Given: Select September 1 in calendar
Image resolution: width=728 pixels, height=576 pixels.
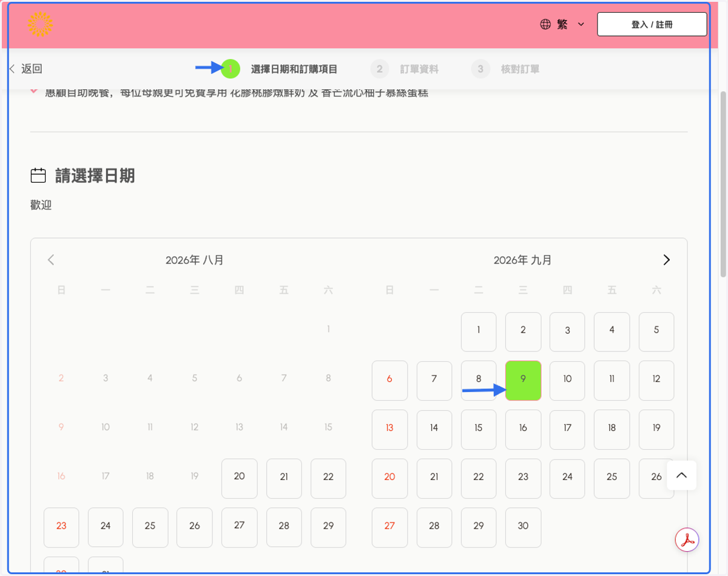Looking at the screenshot, I should coord(479,331).
